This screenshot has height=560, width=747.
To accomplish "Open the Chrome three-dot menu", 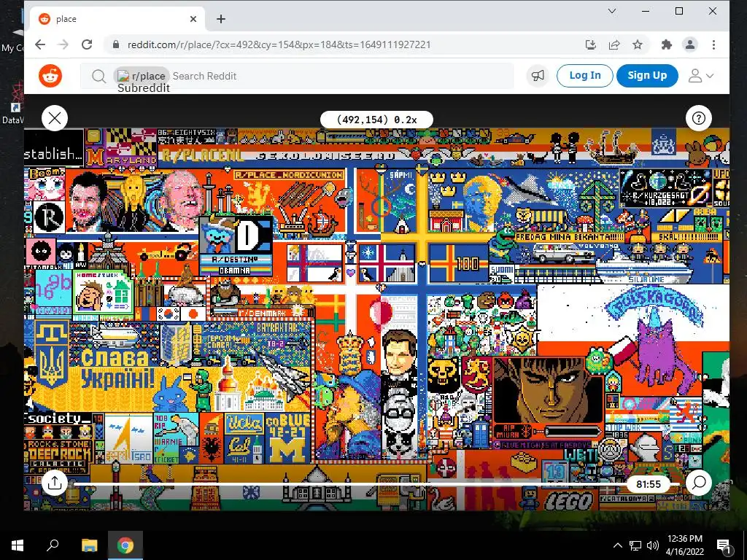I will coord(713,44).
